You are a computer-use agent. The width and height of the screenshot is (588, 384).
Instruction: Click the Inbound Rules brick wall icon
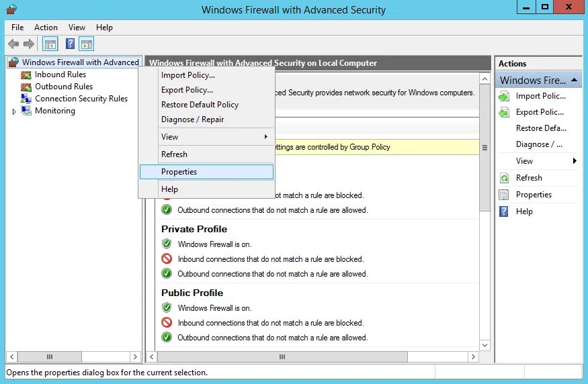(x=26, y=75)
